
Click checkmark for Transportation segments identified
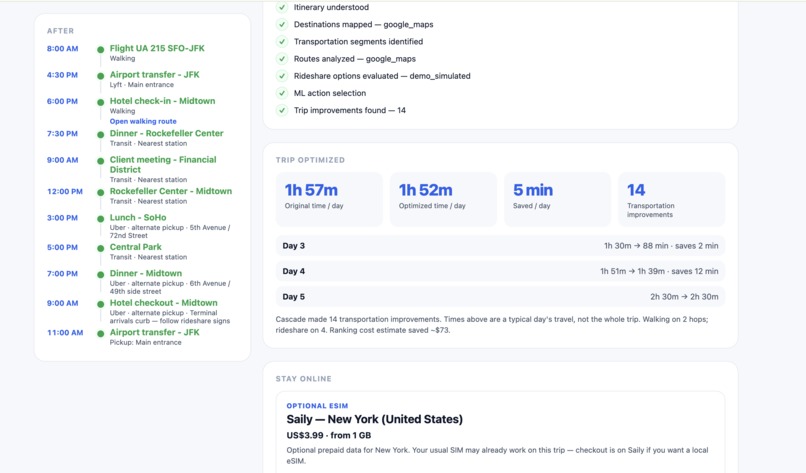(282, 42)
